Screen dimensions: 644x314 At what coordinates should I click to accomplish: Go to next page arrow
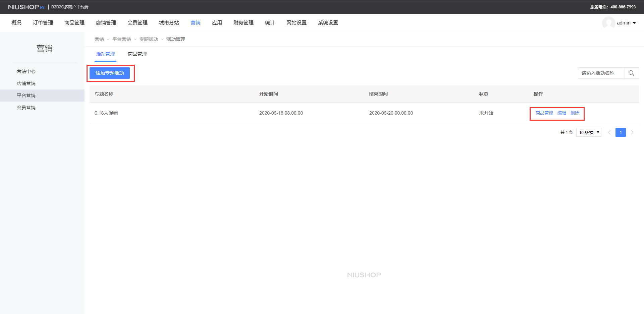[x=632, y=132]
